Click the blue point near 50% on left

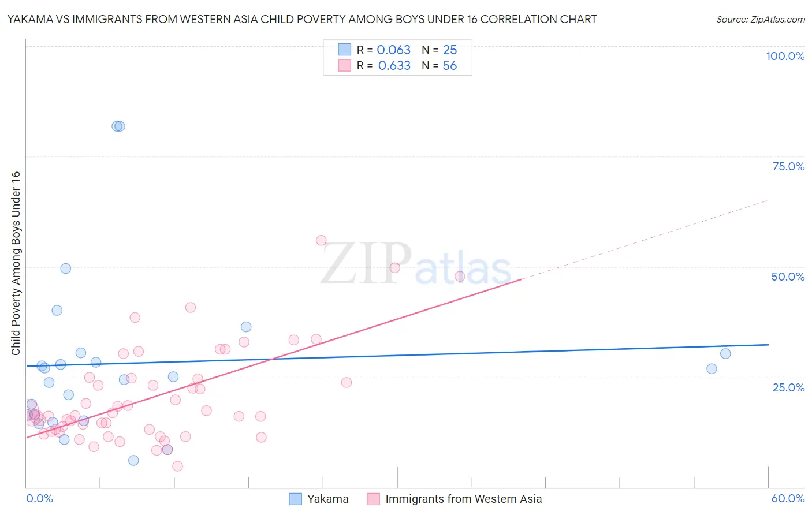click(66, 268)
